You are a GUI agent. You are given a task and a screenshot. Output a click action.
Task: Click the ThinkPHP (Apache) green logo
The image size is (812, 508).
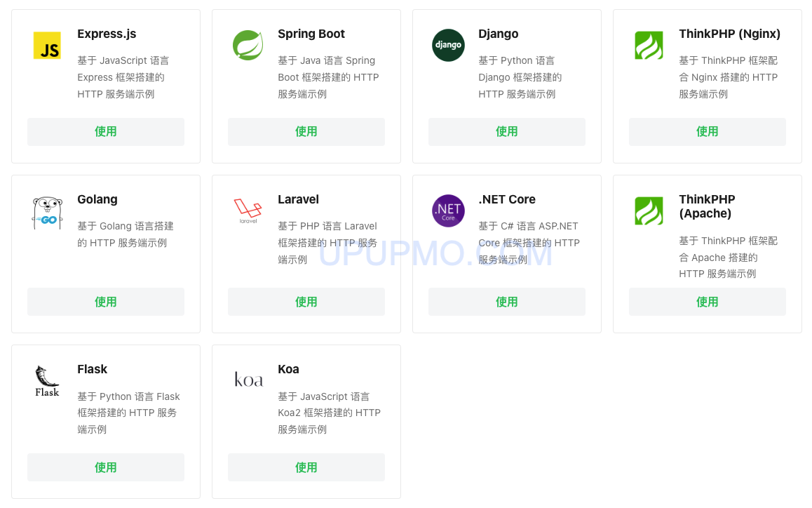pos(649,211)
